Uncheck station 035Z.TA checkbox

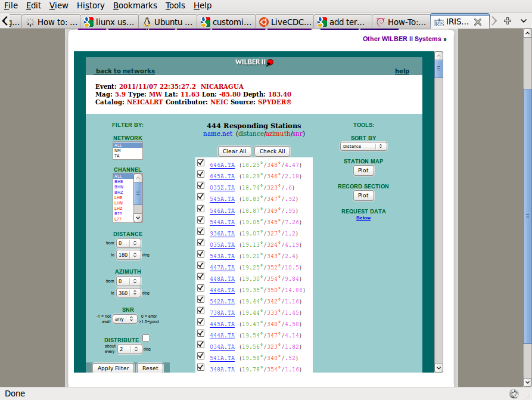tap(201, 185)
